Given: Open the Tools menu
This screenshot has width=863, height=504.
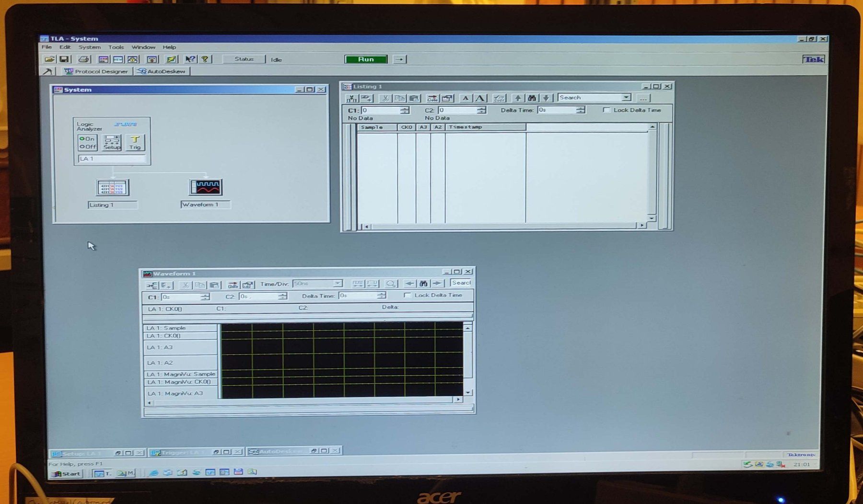Looking at the screenshot, I should coord(116,47).
